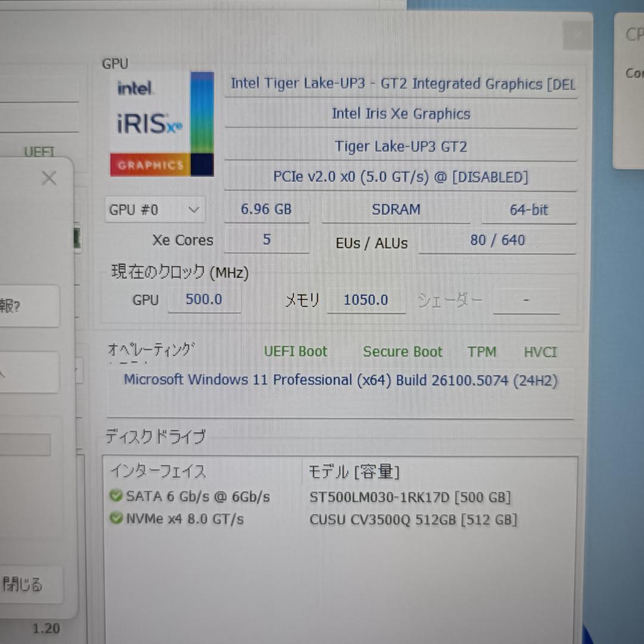Click the HVCI indicator
The width and height of the screenshot is (644, 644).
(540, 352)
